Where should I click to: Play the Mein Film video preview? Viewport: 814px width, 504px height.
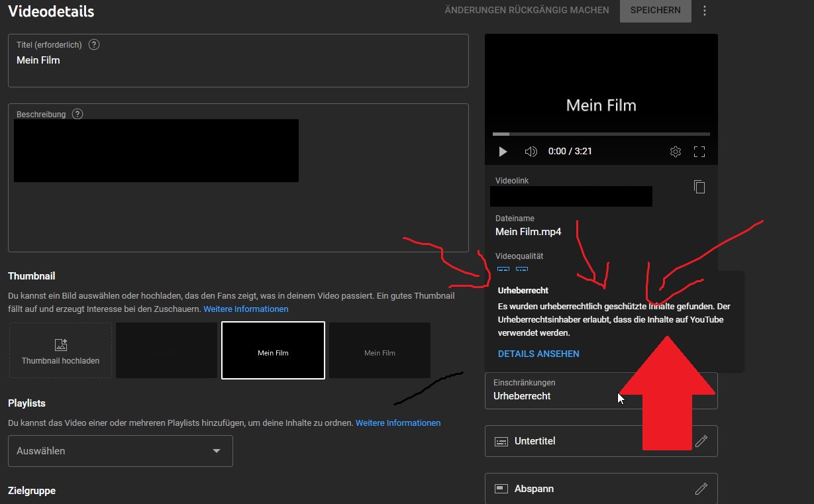tap(503, 152)
